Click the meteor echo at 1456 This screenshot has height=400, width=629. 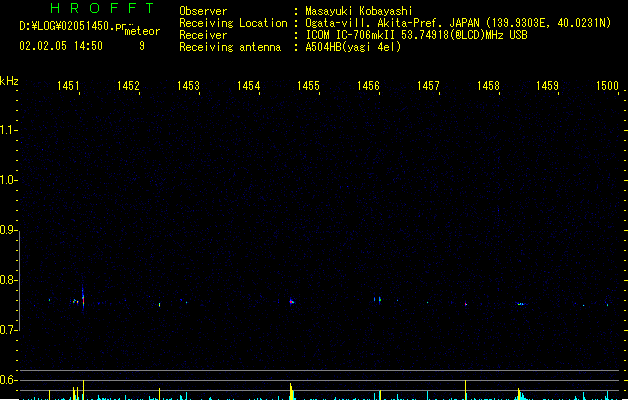click(379, 299)
